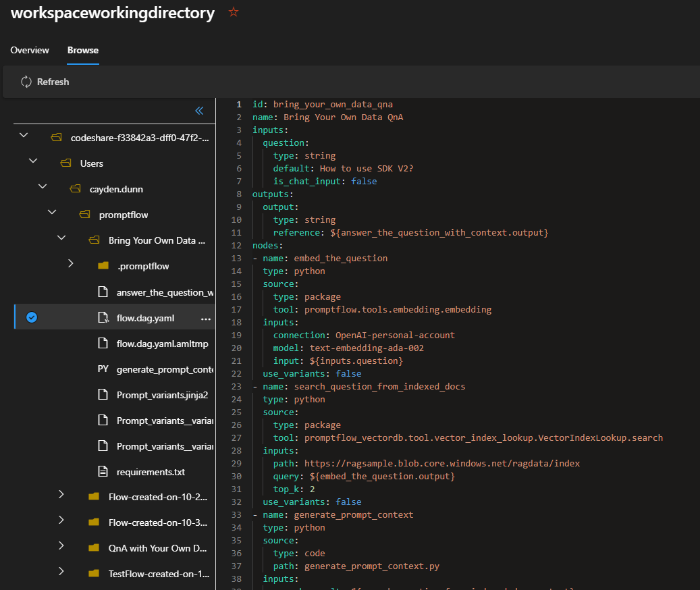Click the 'name: Bring Your Own Data QnA' line

pos(327,117)
